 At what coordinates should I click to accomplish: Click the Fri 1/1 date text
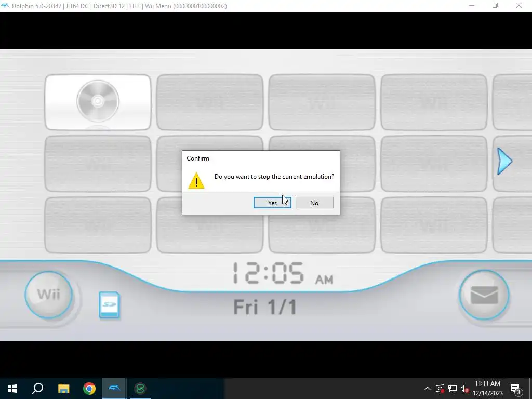265,307
